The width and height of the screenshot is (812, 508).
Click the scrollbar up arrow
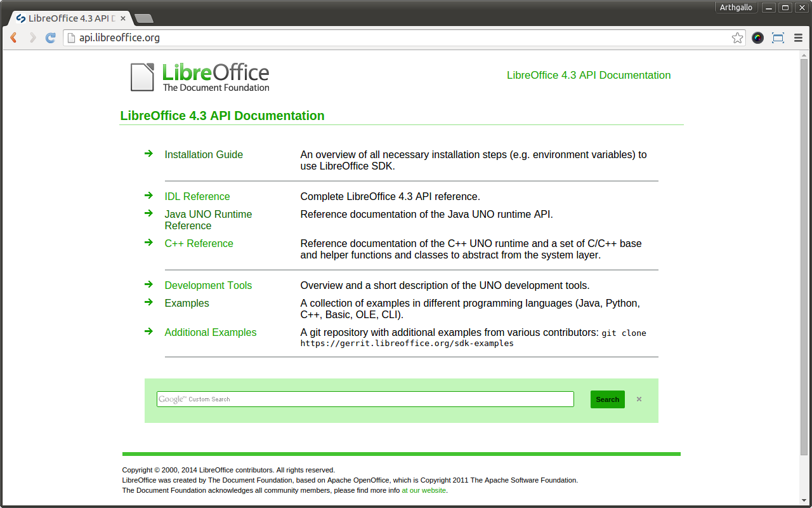point(804,55)
